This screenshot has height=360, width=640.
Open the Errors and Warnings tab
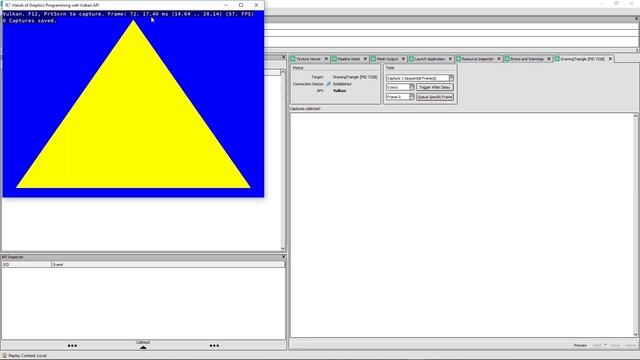527,59
